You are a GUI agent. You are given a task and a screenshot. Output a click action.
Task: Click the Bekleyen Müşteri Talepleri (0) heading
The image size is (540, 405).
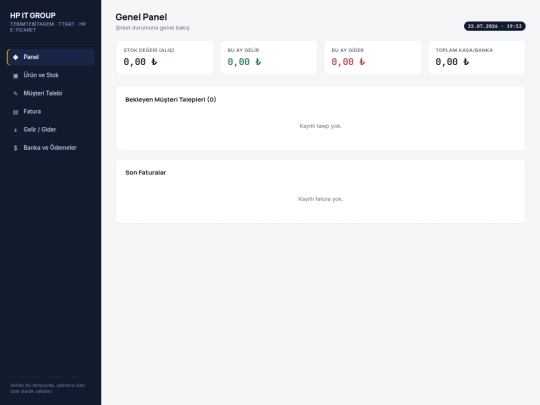pyautogui.click(x=171, y=100)
